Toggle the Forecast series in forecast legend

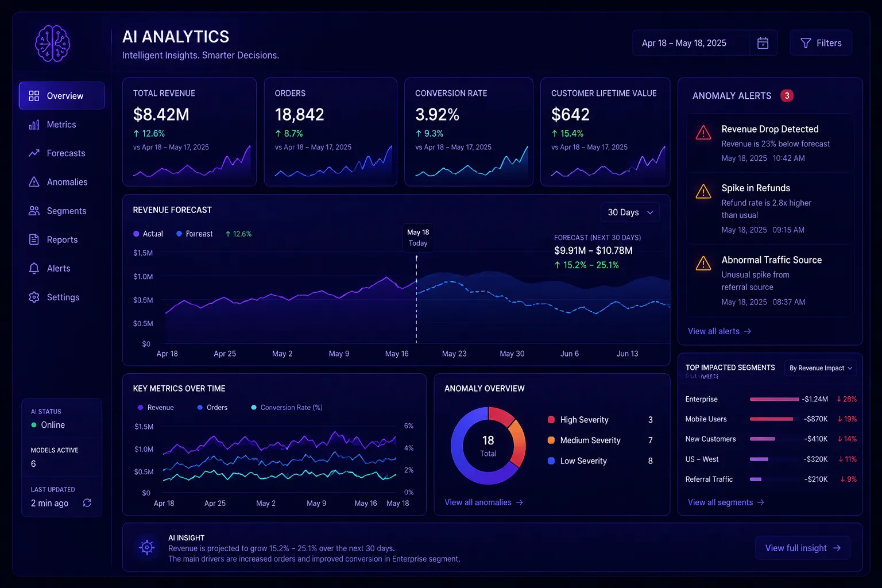click(195, 234)
